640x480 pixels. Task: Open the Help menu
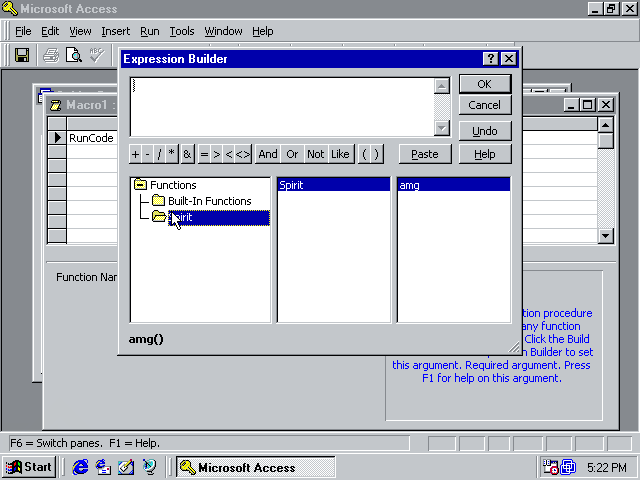262,31
